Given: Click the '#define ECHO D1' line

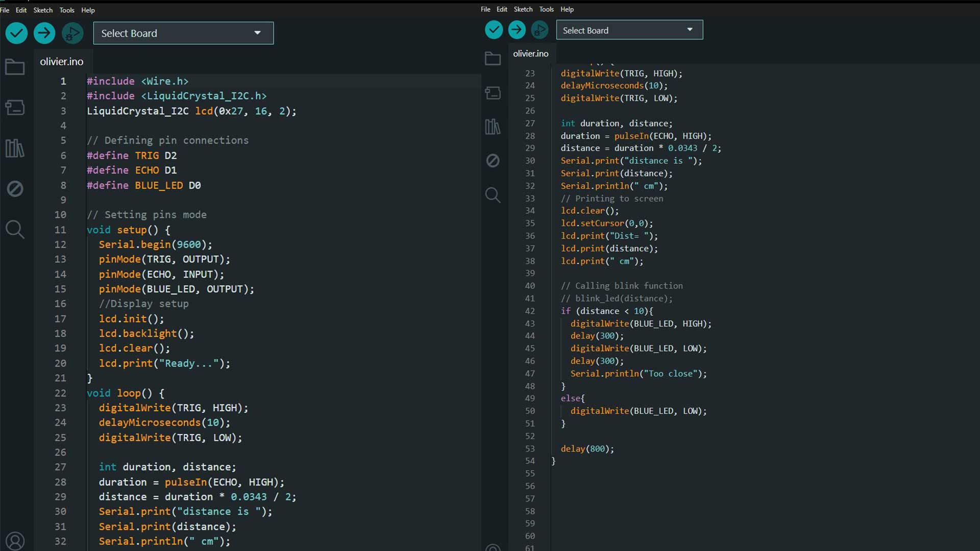Looking at the screenshot, I should (x=132, y=170).
